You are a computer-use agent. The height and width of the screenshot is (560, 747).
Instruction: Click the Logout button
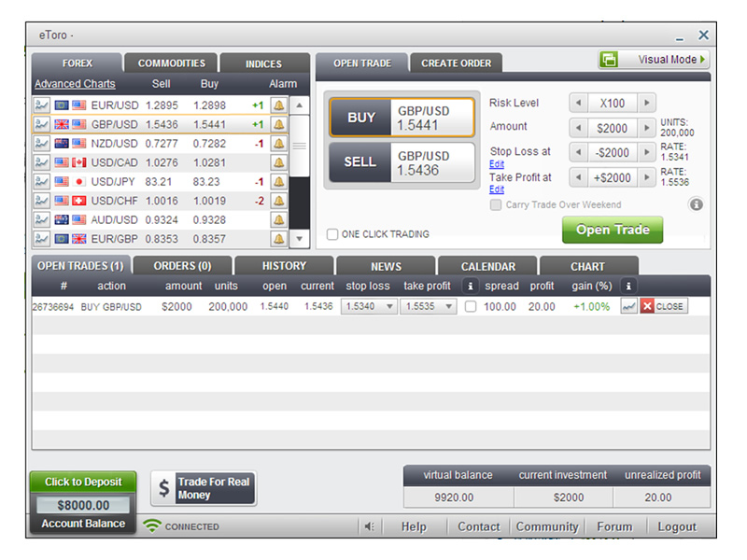pyautogui.click(x=677, y=526)
